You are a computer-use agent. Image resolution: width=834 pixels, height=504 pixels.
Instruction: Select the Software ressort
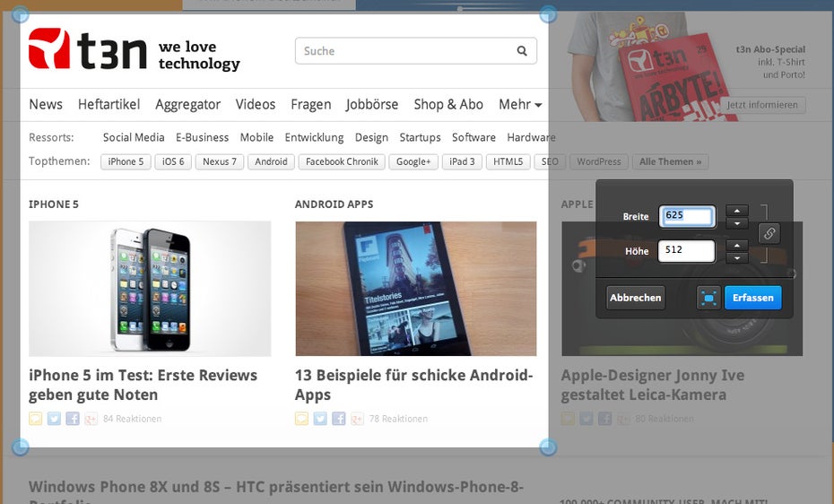[473, 137]
